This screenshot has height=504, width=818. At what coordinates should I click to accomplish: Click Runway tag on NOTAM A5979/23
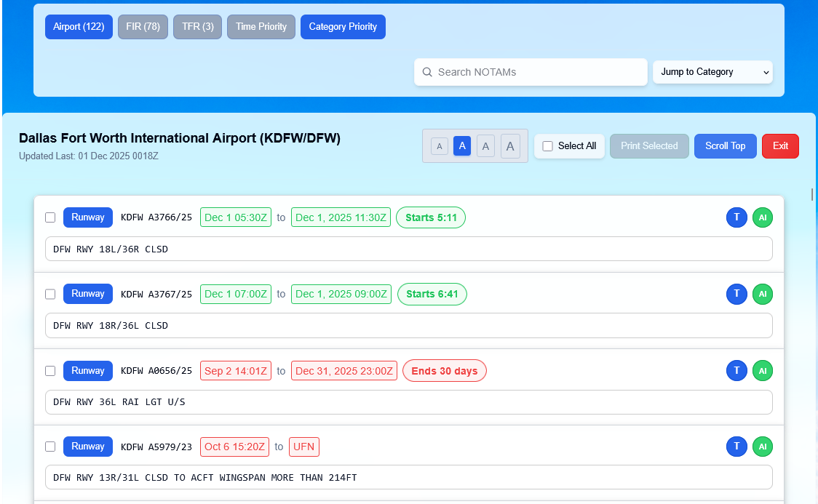[87, 446]
